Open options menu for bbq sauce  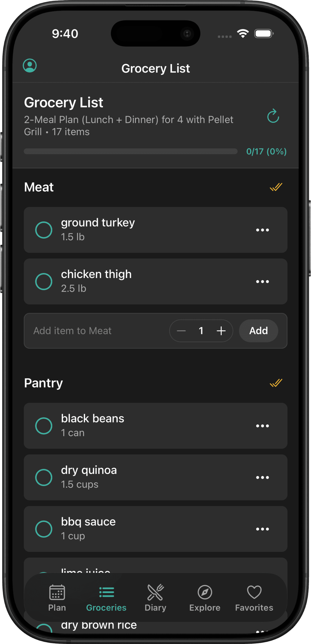click(x=263, y=529)
